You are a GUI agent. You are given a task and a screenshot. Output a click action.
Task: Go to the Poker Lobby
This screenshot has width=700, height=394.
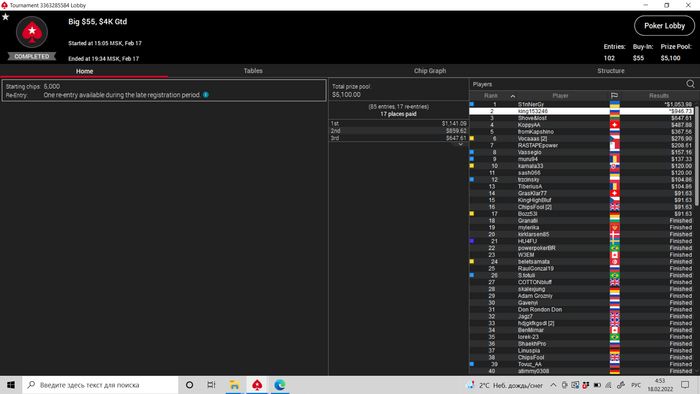coord(664,26)
